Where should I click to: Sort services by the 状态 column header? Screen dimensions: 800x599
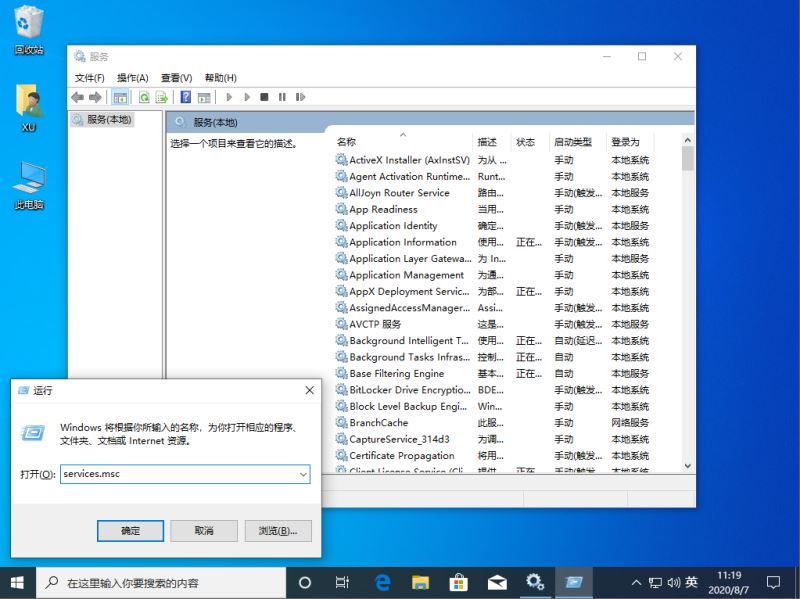[527, 142]
